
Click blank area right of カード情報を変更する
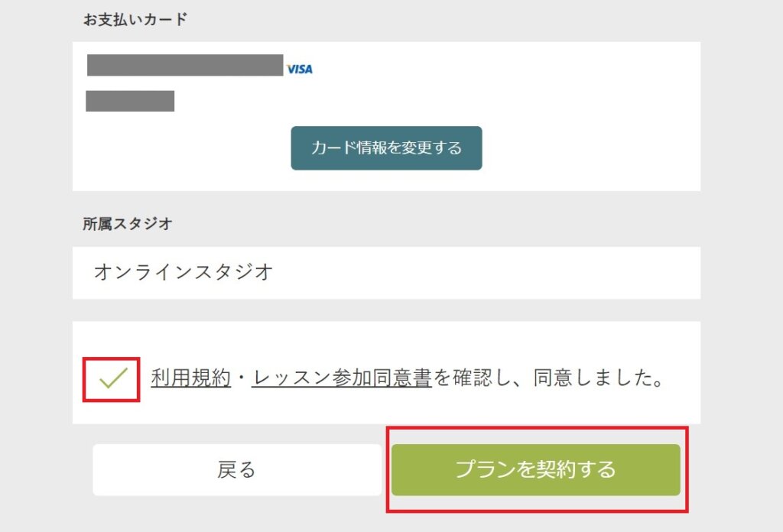point(590,148)
